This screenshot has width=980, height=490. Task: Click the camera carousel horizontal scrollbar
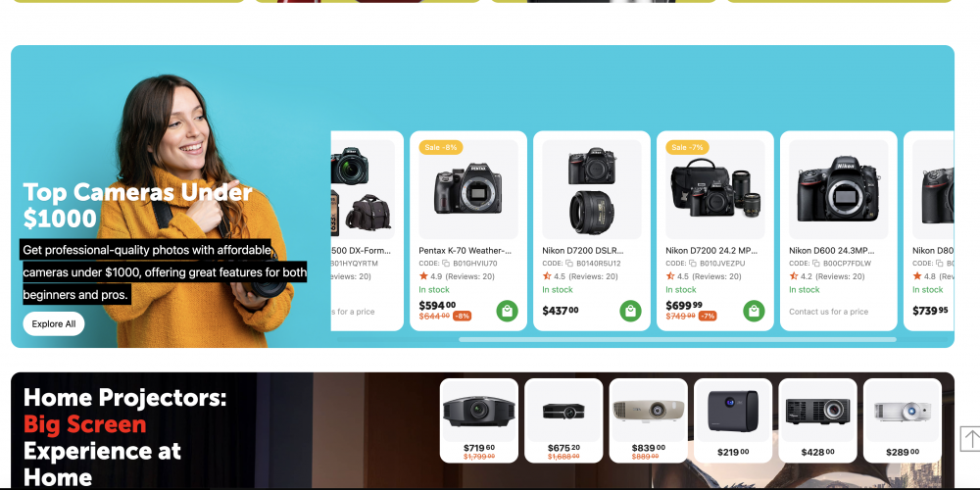677,339
